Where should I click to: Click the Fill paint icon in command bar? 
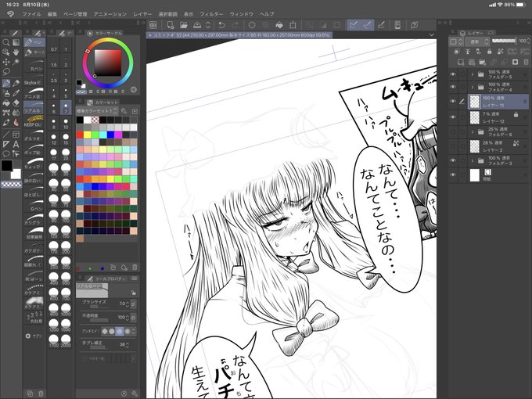[279, 25]
